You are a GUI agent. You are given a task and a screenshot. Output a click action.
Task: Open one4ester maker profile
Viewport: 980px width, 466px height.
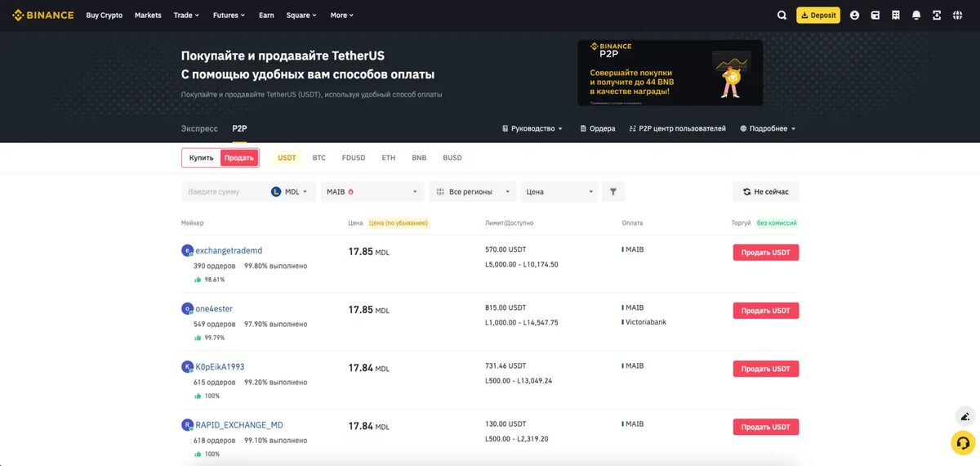click(x=214, y=309)
